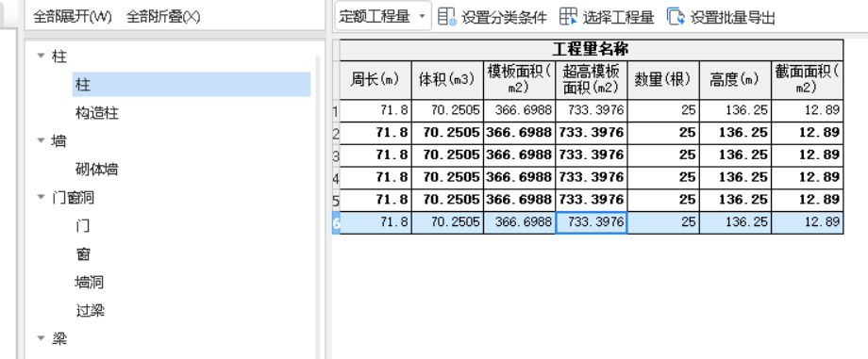This screenshot has height=359, width=868.
Task: Click 366.6988 cell in row 3
Action: click(x=519, y=155)
